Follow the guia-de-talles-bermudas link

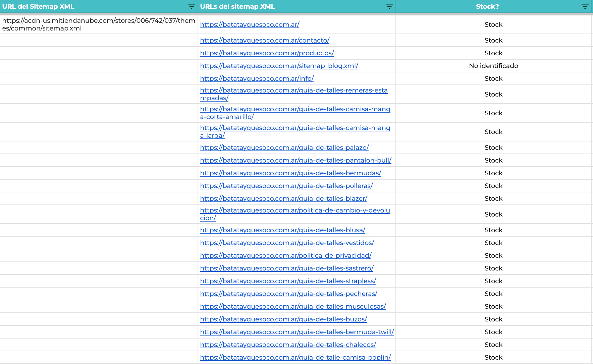[x=290, y=173]
